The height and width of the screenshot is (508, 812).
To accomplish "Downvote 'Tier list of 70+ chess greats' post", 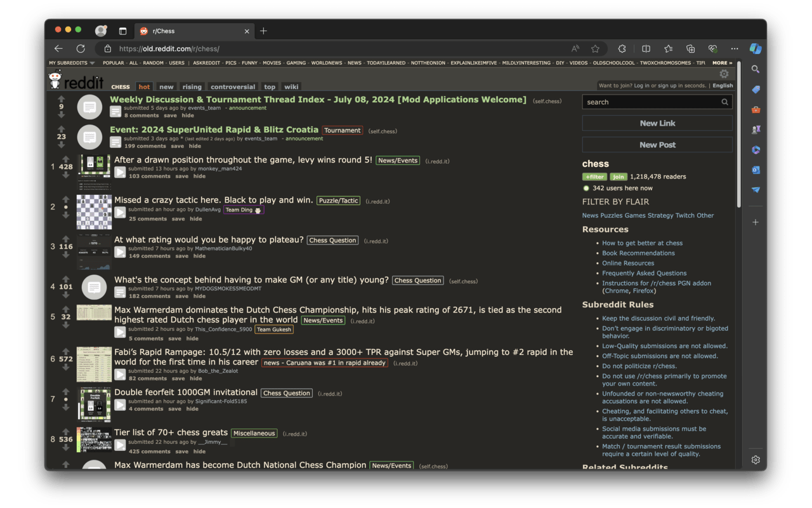I will click(66, 447).
